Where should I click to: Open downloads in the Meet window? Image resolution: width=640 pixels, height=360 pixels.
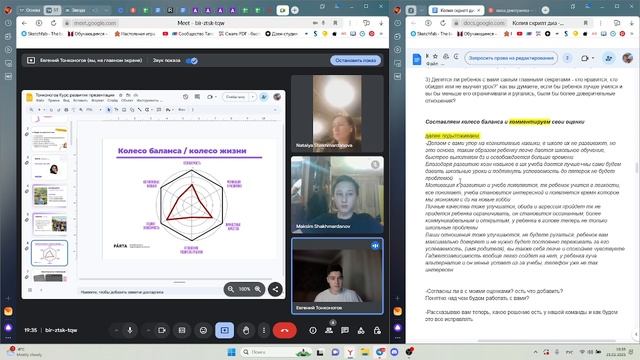(x=381, y=23)
